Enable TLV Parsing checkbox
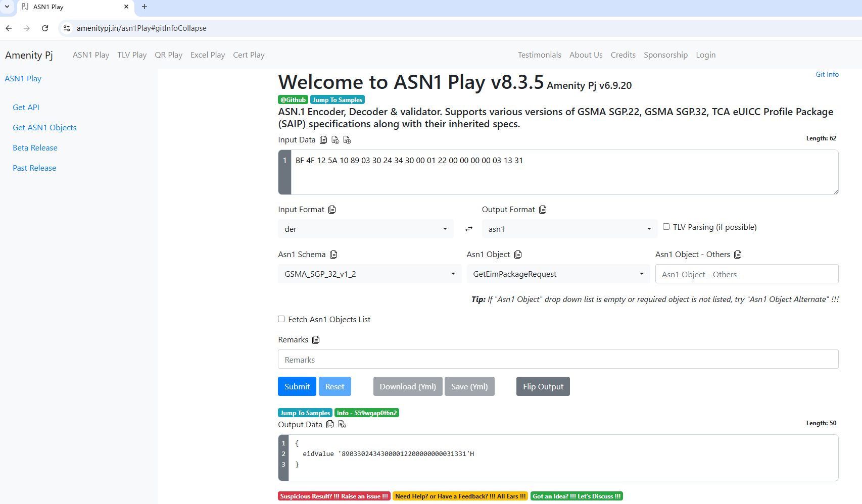This screenshot has width=862, height=504. click(x=666, y=227)
